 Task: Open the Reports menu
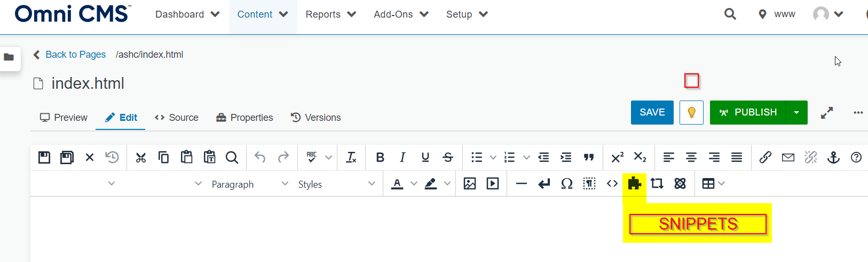click(330, 14)
